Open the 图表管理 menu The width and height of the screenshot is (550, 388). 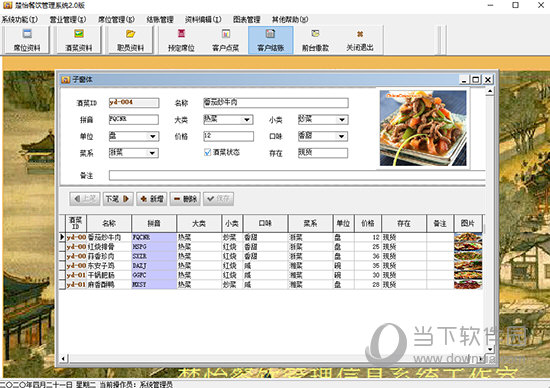pyautogui.click(x=247, y=19)
